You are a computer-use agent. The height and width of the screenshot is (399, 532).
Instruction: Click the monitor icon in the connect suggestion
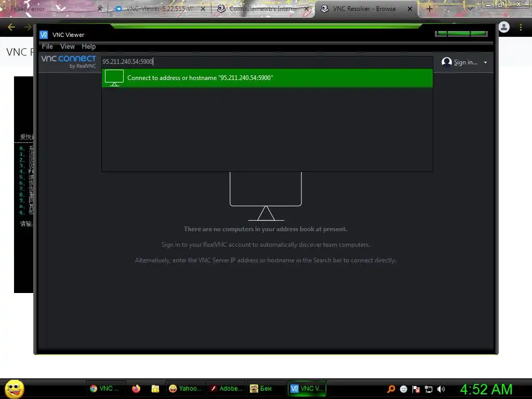tap(114, 78)
